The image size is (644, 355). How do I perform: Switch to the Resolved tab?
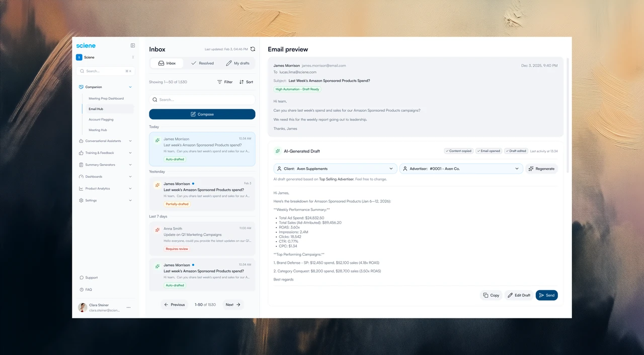click(202, 63)
